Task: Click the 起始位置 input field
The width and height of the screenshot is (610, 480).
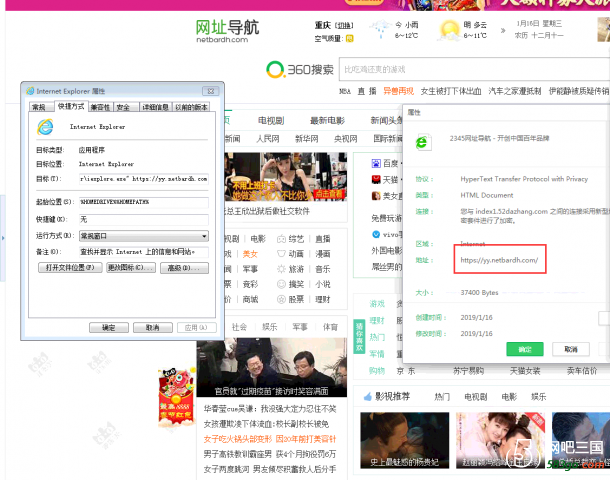Action: tap(144, 202)
